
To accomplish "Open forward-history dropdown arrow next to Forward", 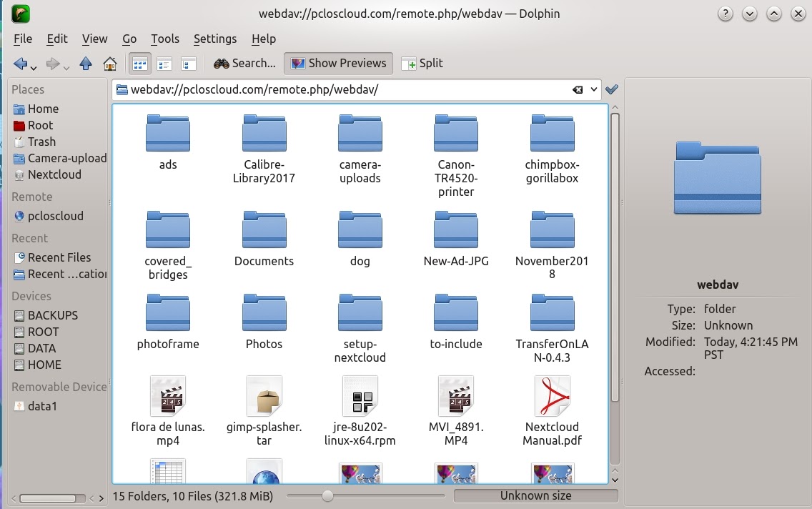I will pyautogui.click(x=66, y=68).
